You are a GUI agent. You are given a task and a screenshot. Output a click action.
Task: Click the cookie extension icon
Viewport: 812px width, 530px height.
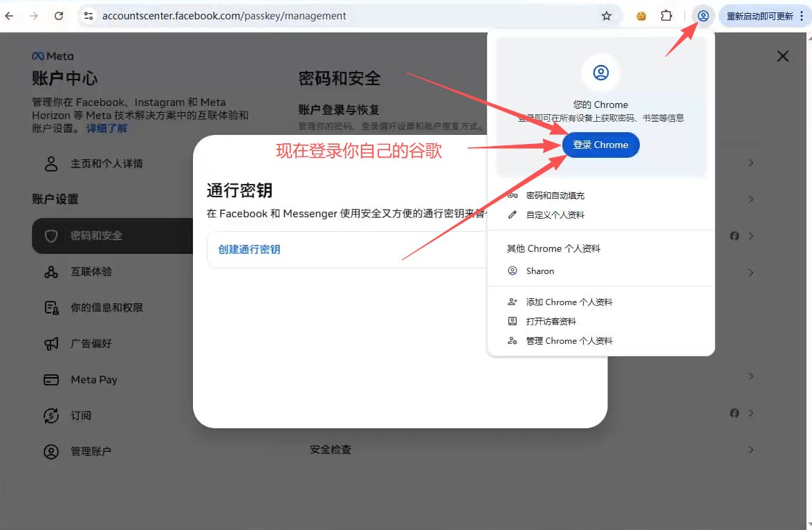pyautogui.click(x=641, y=16)
